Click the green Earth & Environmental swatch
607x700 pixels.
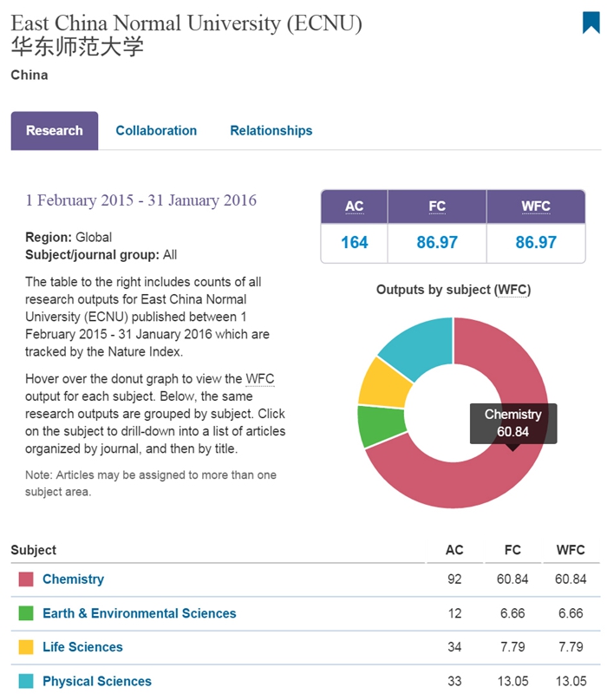coord(26,613)
